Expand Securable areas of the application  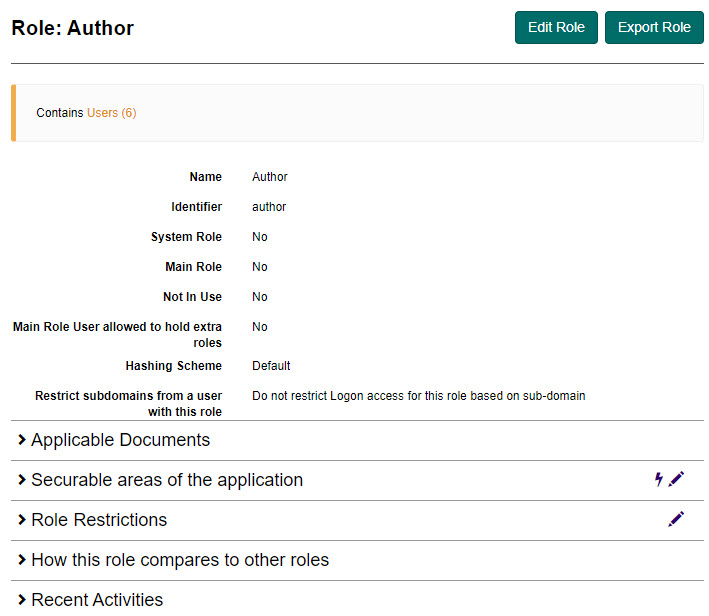tap(167, 480)
